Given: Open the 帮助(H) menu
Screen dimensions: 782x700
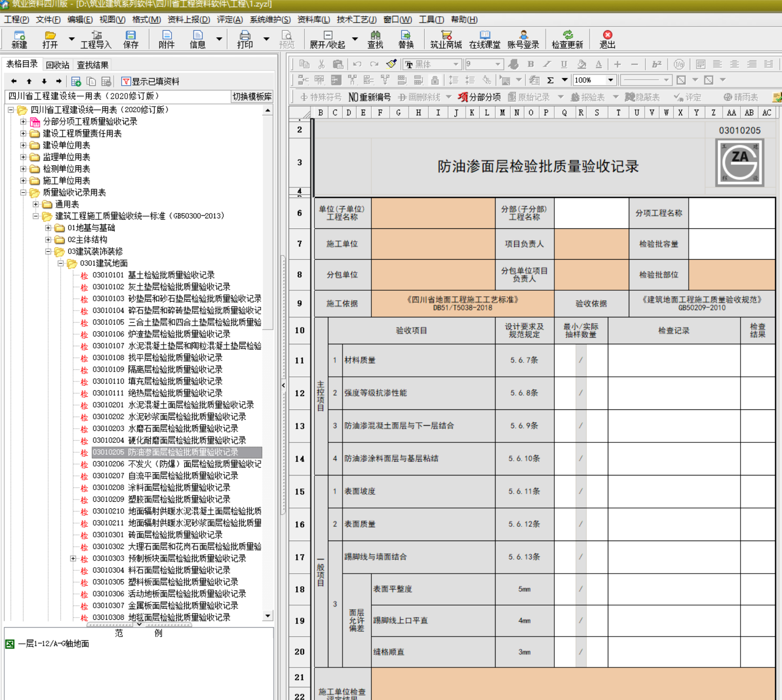Looking at the screenshot, I should [464, 19].
